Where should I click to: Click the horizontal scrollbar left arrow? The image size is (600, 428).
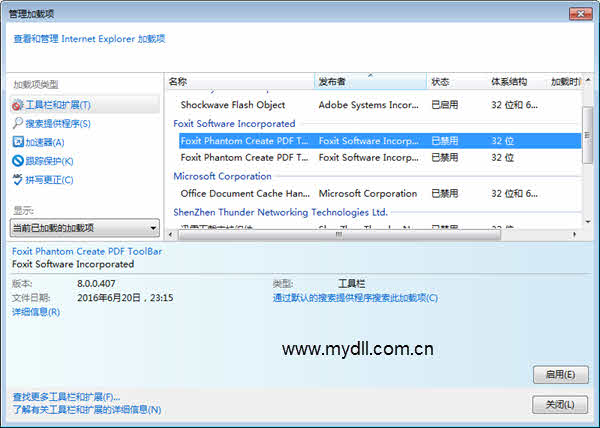coord(171,234)
